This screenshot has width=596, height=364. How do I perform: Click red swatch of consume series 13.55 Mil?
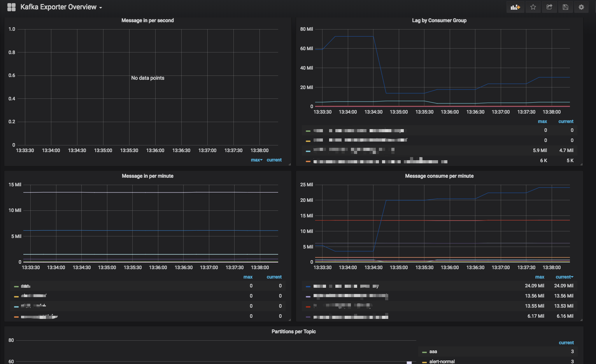pyautogui.click(x=308, y=307)
